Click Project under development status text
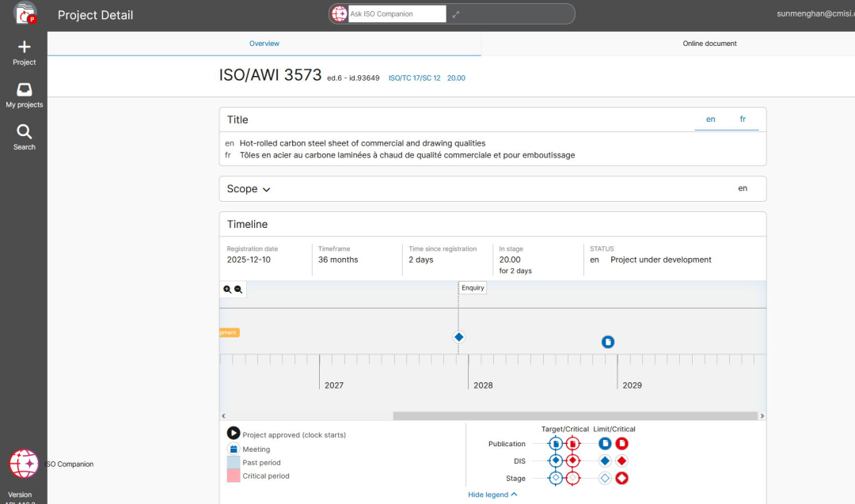 coord(661,260)
